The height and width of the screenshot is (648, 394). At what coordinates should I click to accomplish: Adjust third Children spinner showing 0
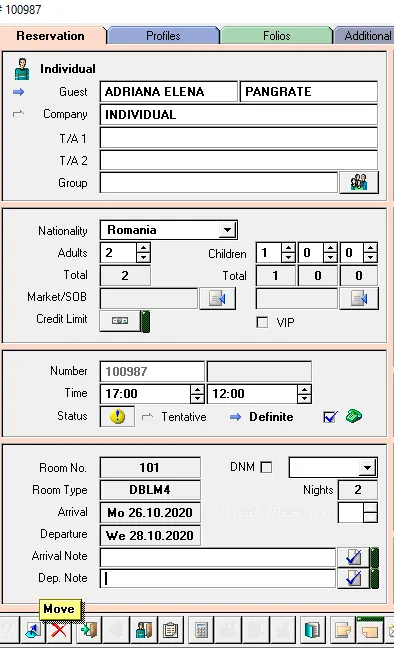coord(370,253)
